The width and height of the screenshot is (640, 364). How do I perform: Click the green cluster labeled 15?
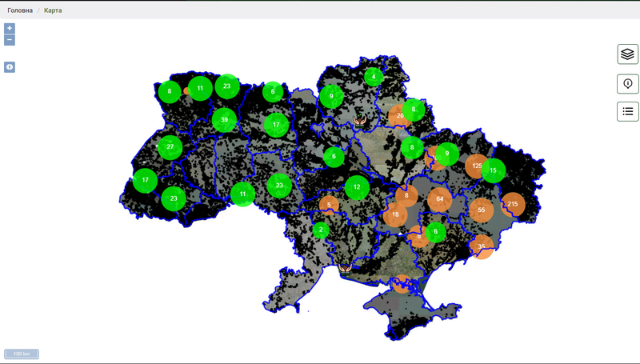pos(494,170)
